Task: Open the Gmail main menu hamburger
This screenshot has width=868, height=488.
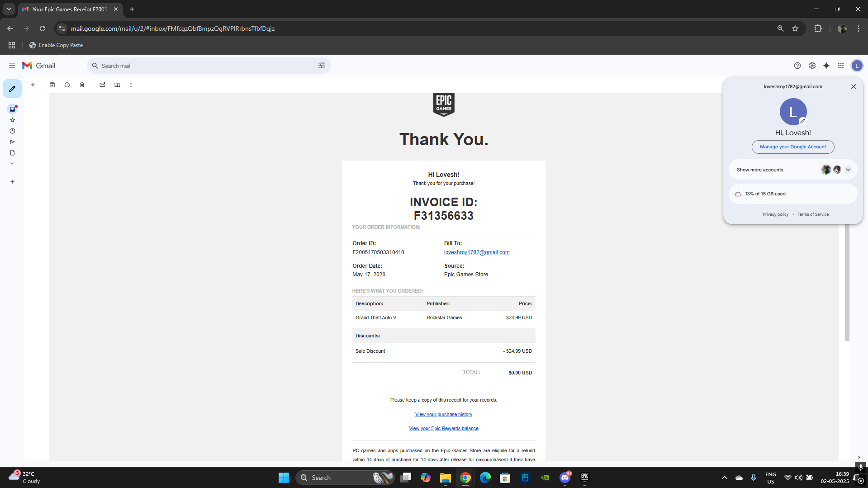Action: click(x=12, y=66)
